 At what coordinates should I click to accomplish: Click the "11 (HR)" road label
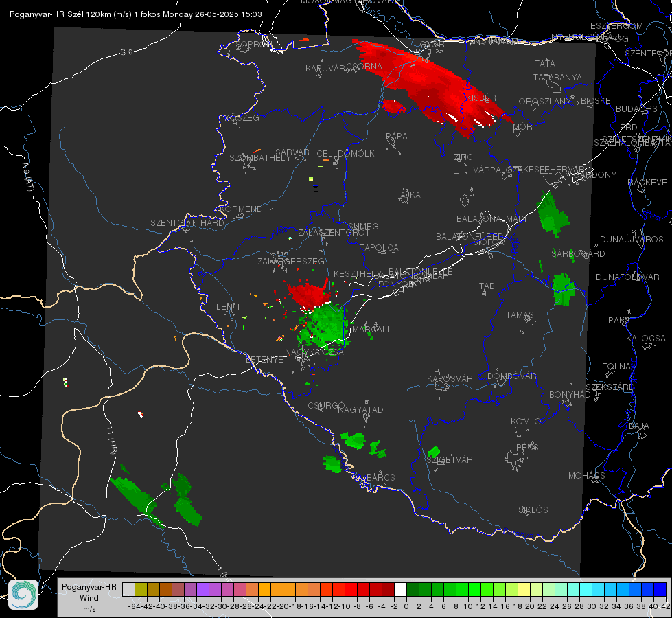coord(111,439)
